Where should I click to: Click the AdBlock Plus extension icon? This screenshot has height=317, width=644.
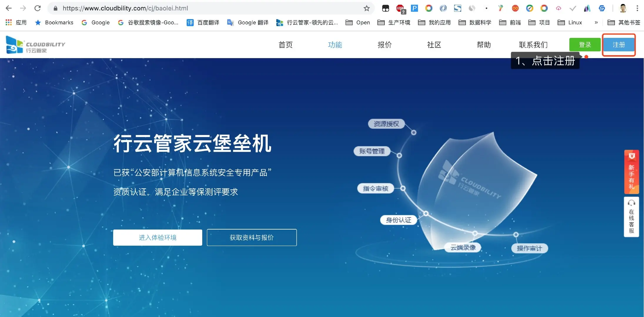[x=400, y=9]
